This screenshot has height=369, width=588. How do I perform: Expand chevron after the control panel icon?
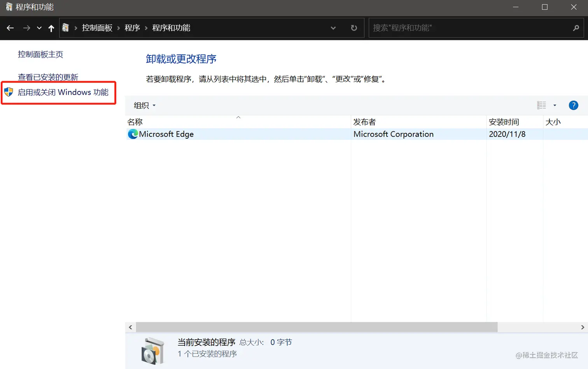[76, 28]
